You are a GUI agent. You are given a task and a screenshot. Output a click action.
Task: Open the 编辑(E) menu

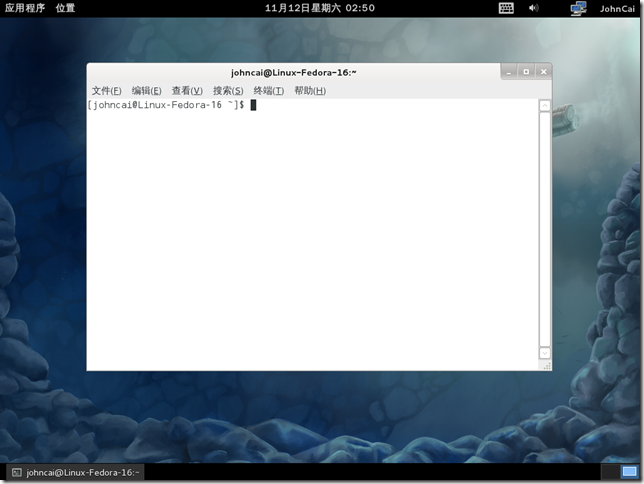pos(147,91)
